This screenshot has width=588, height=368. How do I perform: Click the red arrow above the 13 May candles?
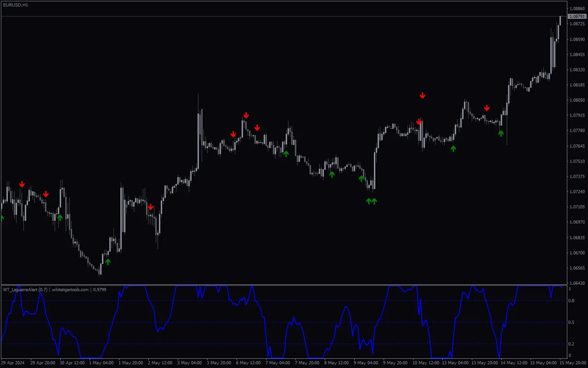click(x=487, y=108)
